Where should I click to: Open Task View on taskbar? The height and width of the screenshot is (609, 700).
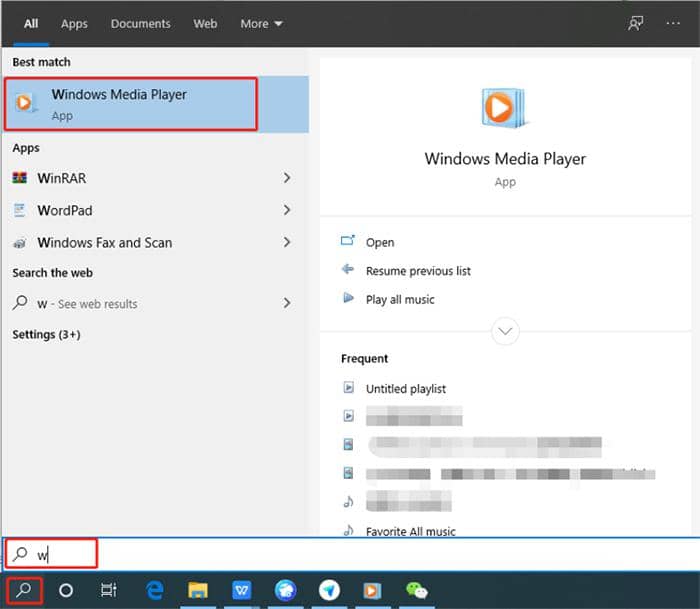click(x=108, y=590)
